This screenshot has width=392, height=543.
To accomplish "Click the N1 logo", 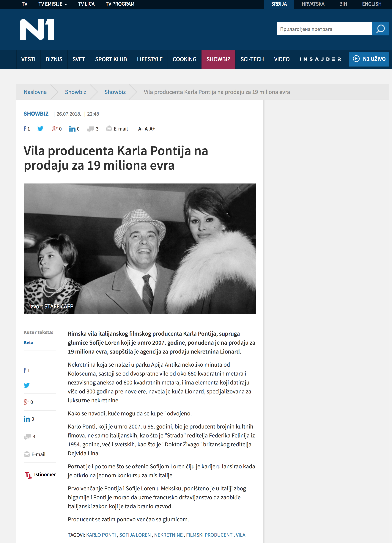I will click(x=37, y=29).
